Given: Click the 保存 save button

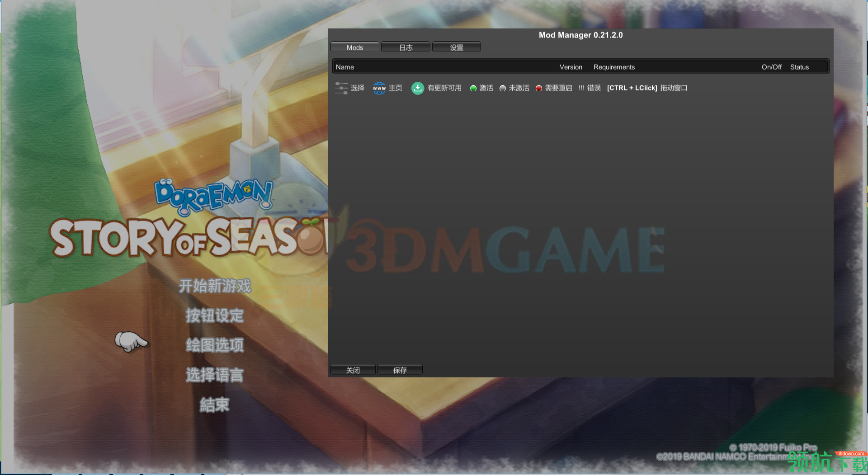Looking at the screenshot, I should 400,370.
